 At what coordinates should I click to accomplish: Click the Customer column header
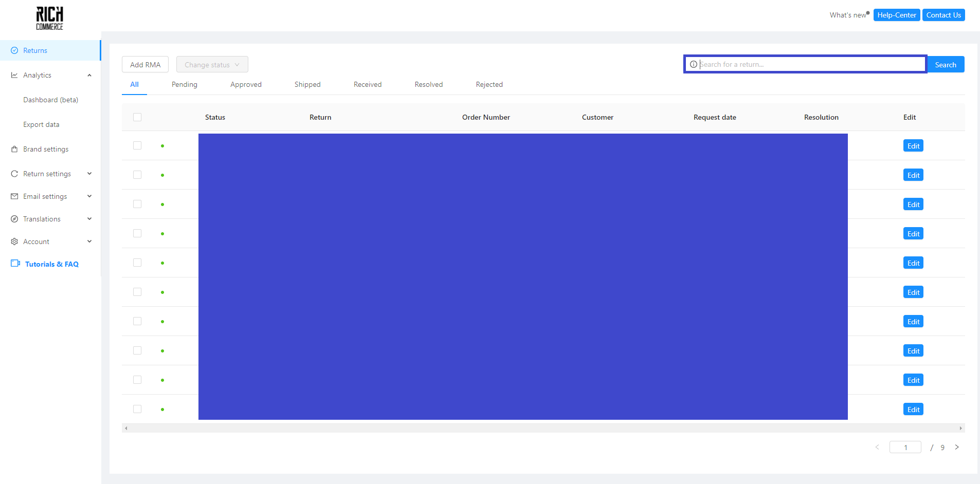click(x=597, y=117)
